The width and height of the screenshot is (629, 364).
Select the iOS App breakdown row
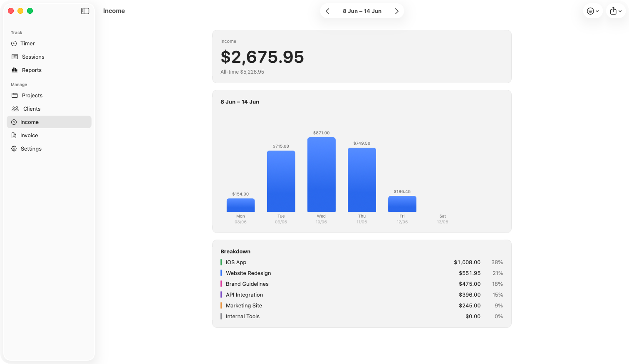coord(362,262)
